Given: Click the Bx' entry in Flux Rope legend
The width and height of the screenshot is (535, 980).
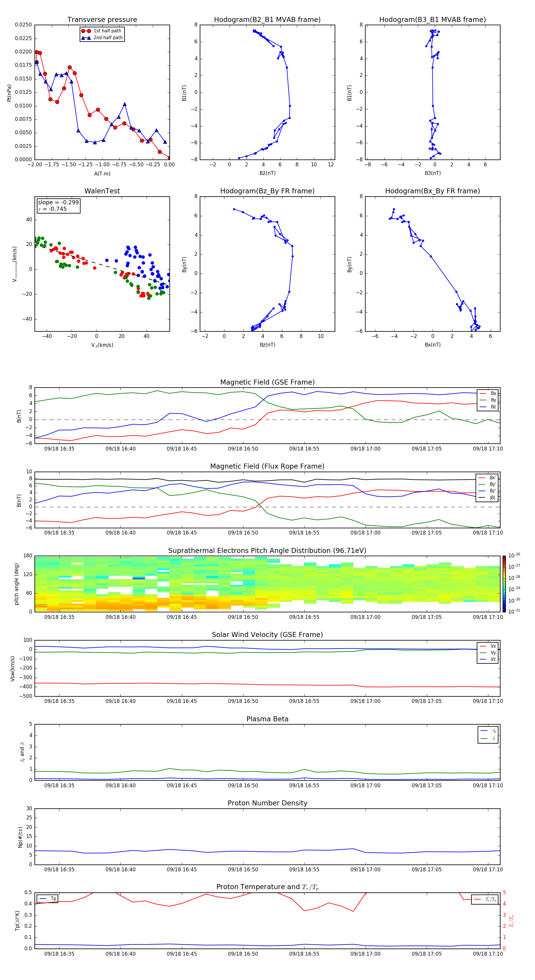Looking at the screenshot, I should tap(487, 478).
